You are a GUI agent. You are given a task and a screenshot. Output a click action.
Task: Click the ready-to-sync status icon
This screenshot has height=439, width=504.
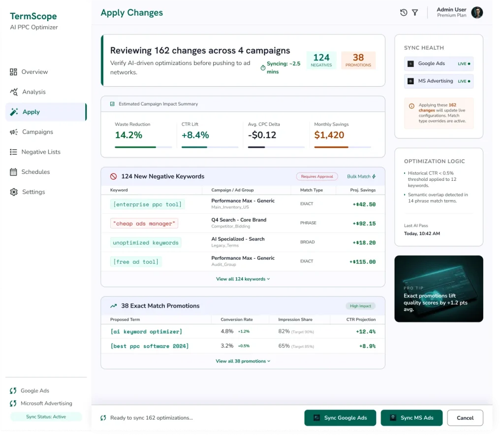pos(103,418)
